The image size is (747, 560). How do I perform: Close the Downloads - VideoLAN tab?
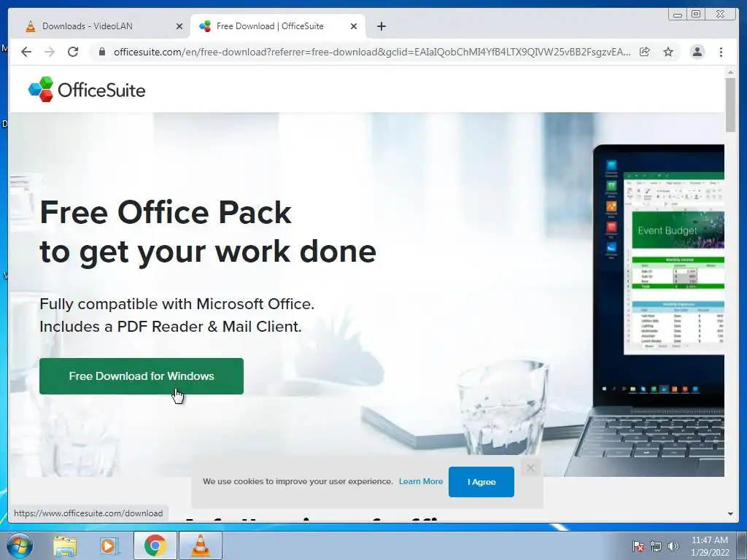[179, 26]
